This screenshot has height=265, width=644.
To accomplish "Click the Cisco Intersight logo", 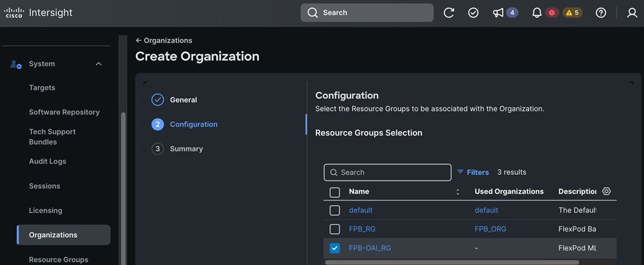I will pos(38,13).
